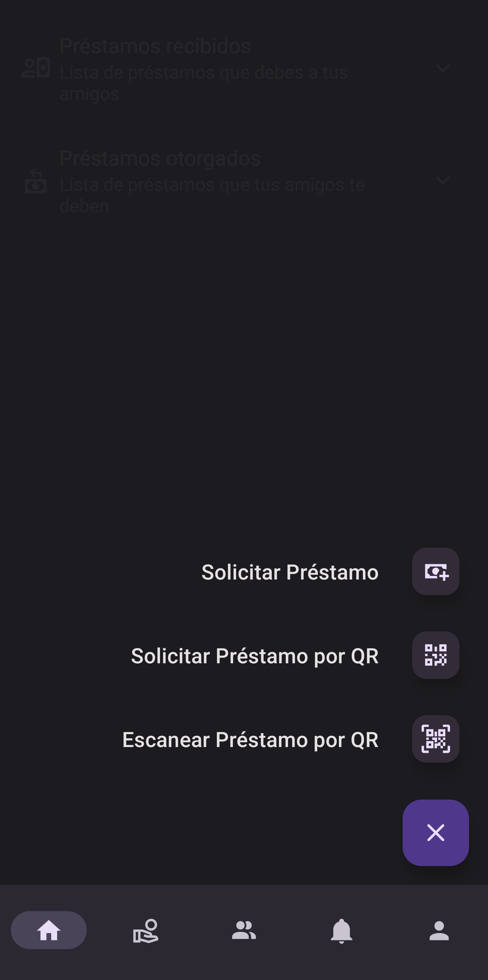Open the Home tab in bottom navigation
Image resolution: width=488 pixels, height=980 pixels.
click(x=49, y=930)
